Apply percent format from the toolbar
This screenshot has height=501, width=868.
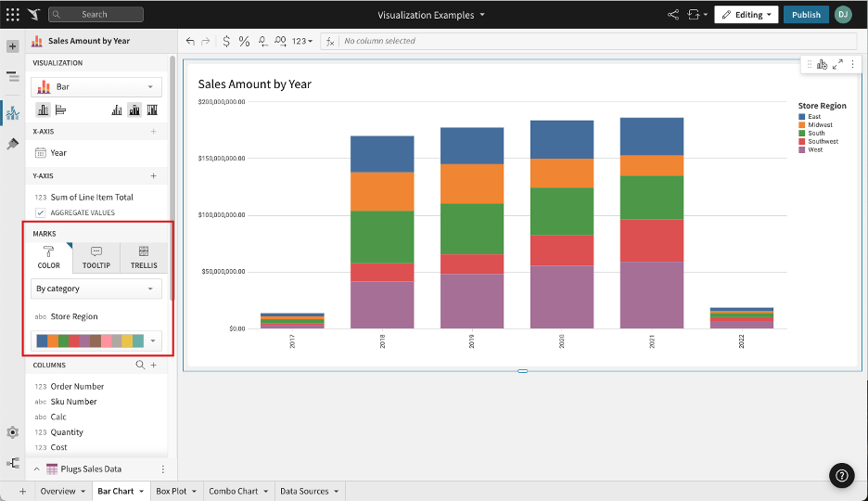[244, 41]
